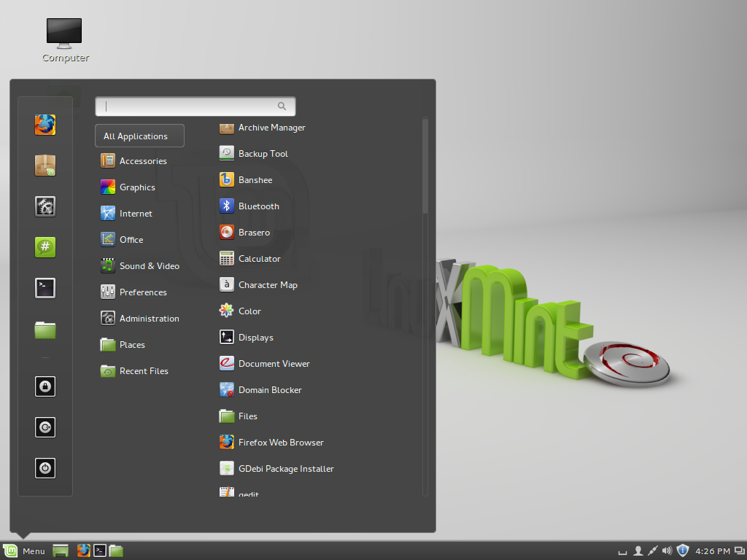Lock the screen using the padlock icon
The image size is (747, 560).
pyautogui.click(x=45, y=386)
